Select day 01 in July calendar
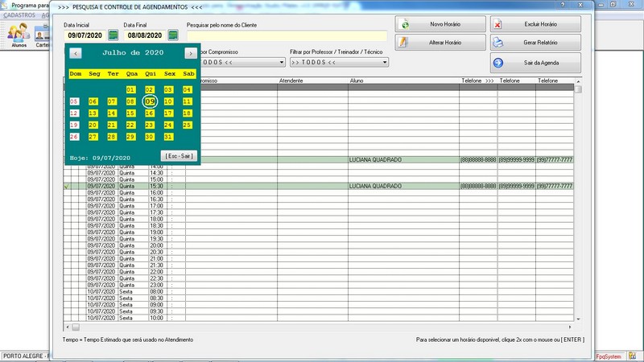Image resolution: width=644 pixels, height=362 pixels. click(130, 89)
